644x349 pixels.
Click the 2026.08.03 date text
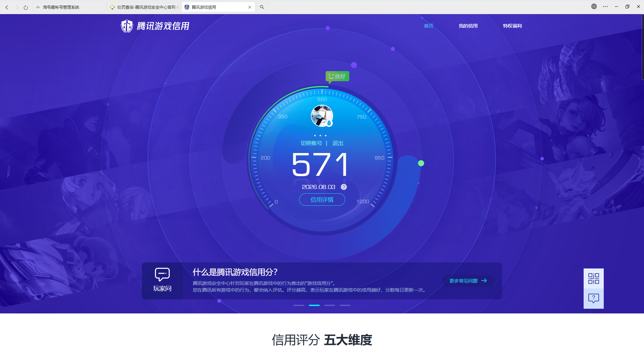(x=318, y=187)
